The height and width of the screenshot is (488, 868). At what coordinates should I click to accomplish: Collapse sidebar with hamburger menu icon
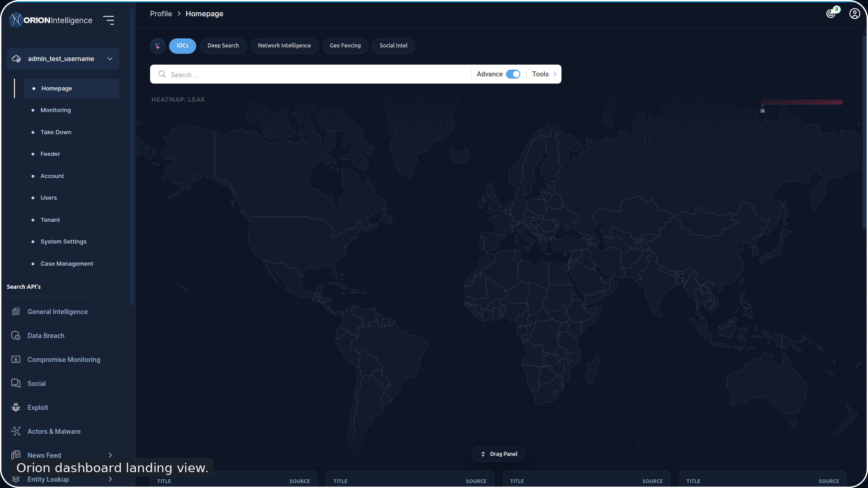pyautogui.click(x=108, y=20)
